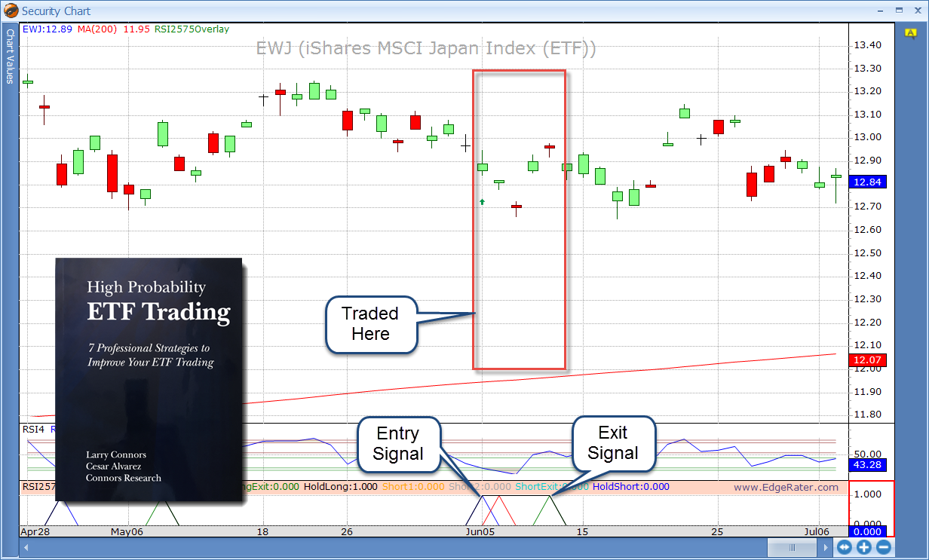Open the Chart Values side tab
The height and width of the screenshot is (560, 929).
(11, 57)
